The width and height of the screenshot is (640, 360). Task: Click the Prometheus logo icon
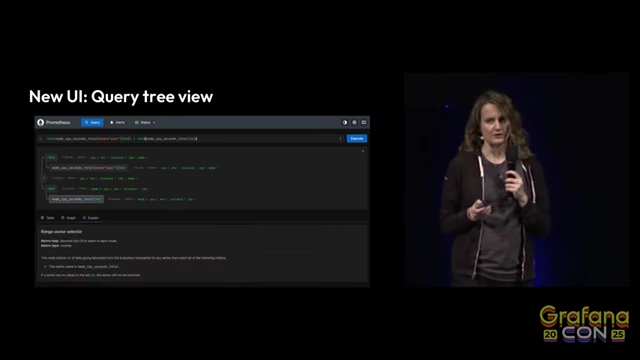click(40, 122)
